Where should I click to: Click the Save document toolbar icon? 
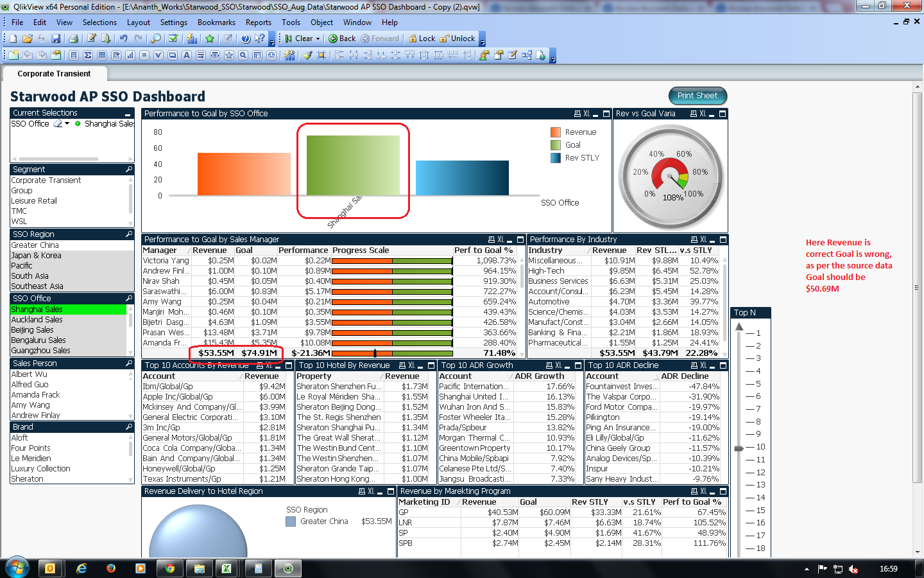(56, 39)
